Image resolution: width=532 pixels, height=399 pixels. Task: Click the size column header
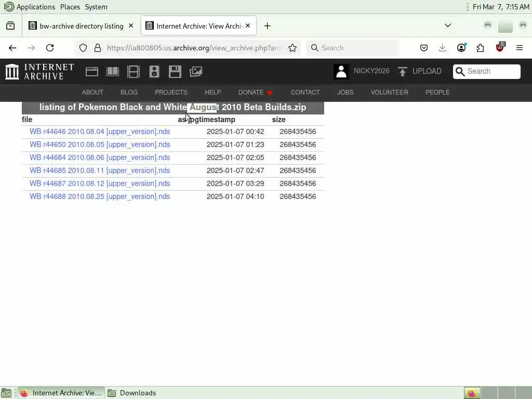(278, 119)
